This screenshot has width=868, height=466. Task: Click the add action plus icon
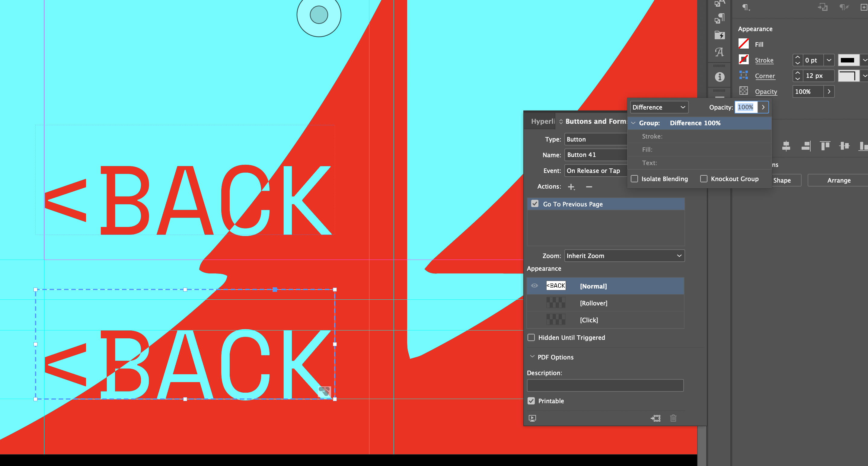[x=572, y=187]
